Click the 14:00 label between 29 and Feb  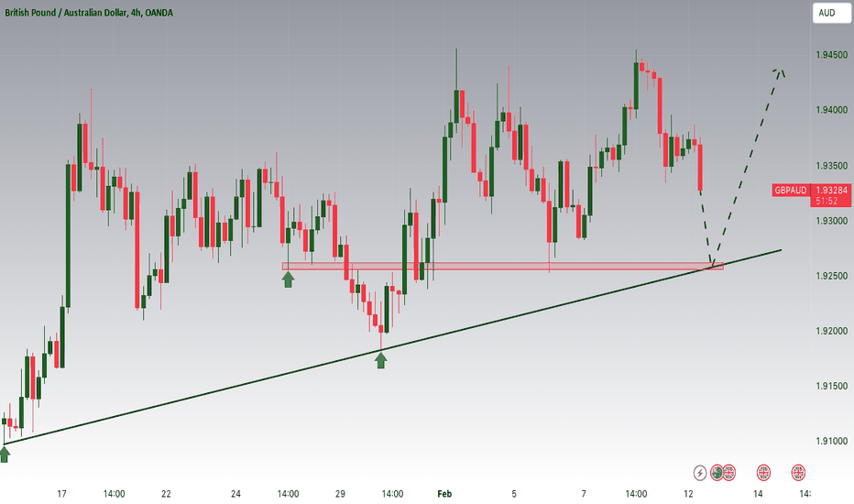[392, 494]
